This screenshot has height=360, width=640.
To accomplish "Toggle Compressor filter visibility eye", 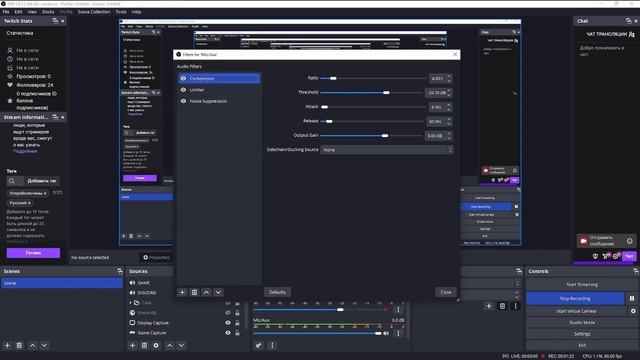I will click(x=183, y=78).
